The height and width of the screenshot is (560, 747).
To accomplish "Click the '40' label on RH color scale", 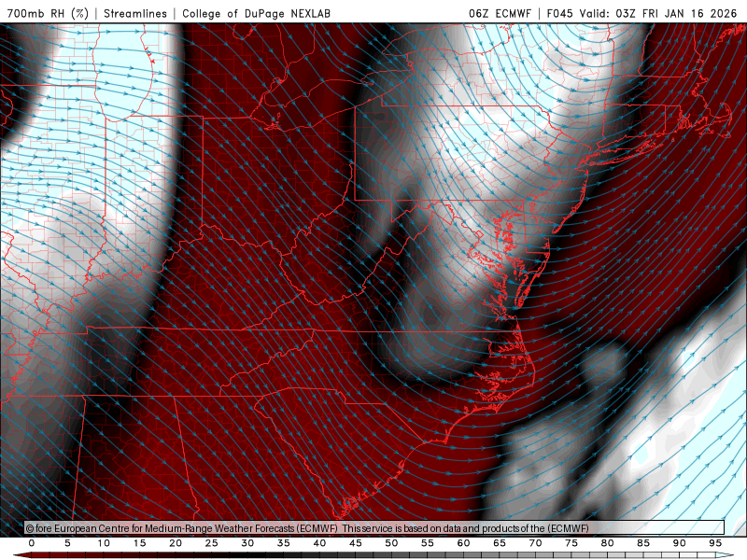I will pos(319,543).
